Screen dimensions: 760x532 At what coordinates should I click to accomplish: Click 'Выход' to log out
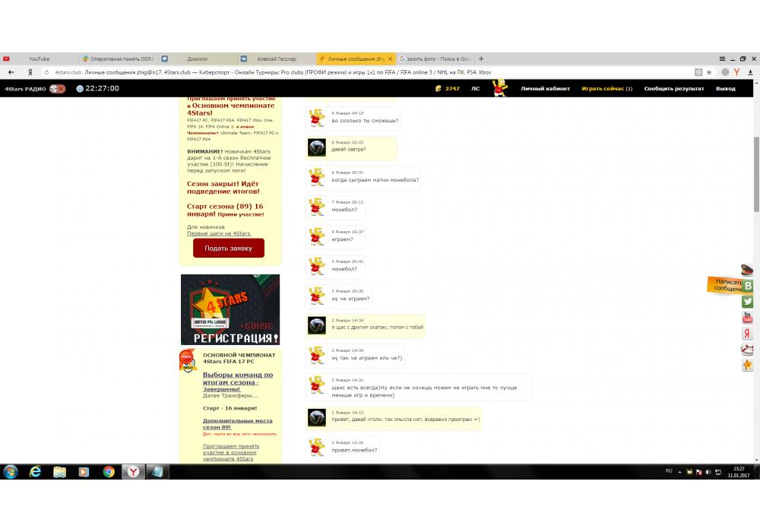(x=726, y=89)
